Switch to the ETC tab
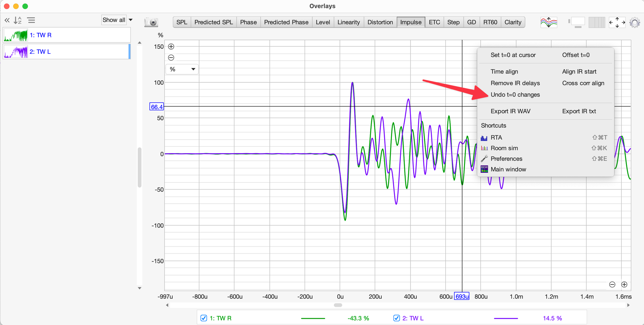The height and width of the screenshot is (325, 644). pyautogui.click(x=434, y=22)
